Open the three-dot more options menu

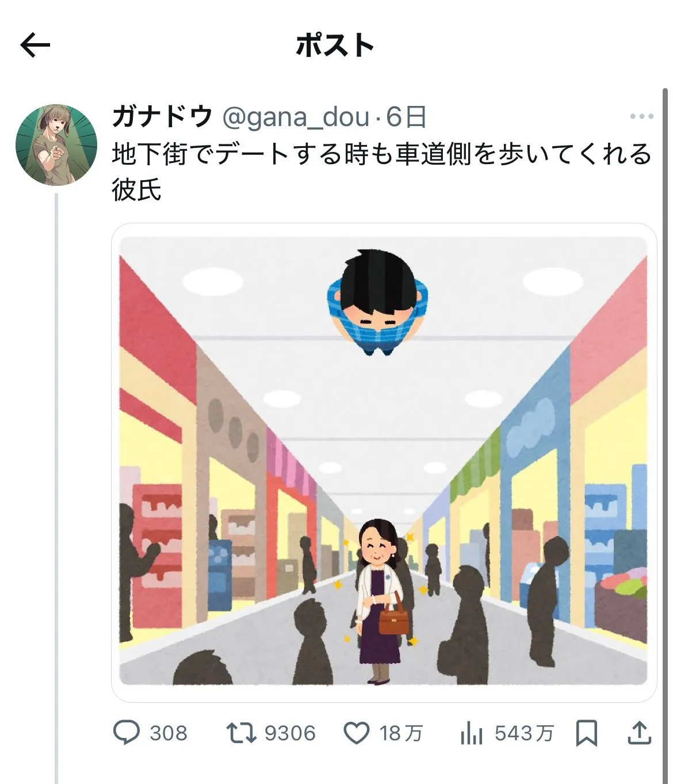pos(641,116)
